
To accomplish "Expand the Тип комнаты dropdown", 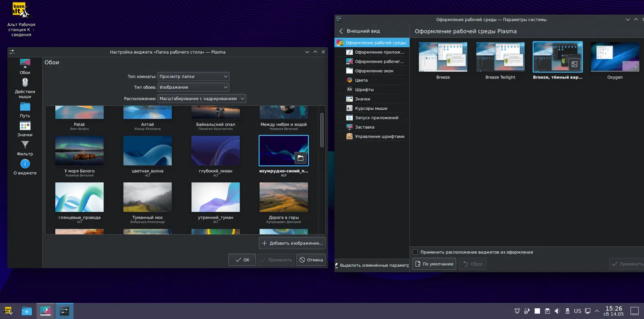I will tap(193, 76).
